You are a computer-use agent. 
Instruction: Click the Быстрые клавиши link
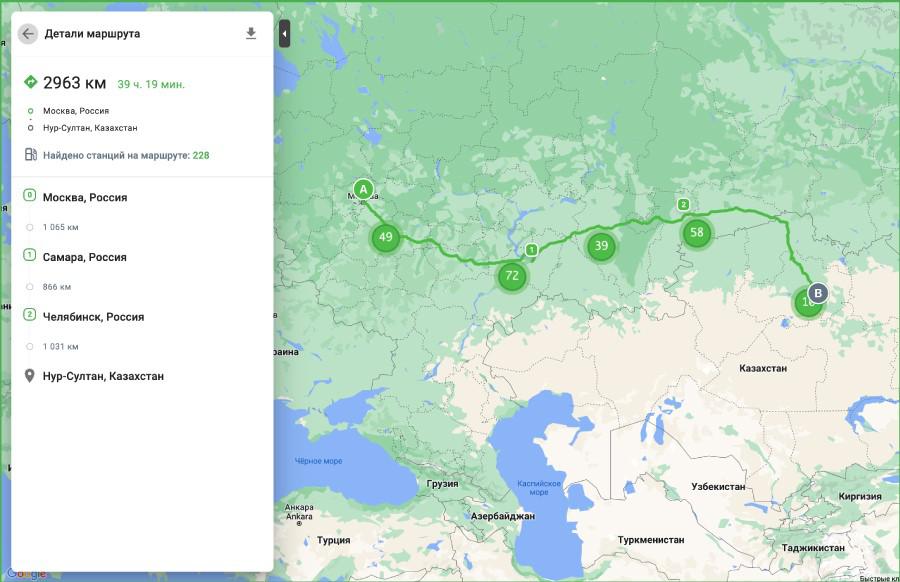point(879,579)
